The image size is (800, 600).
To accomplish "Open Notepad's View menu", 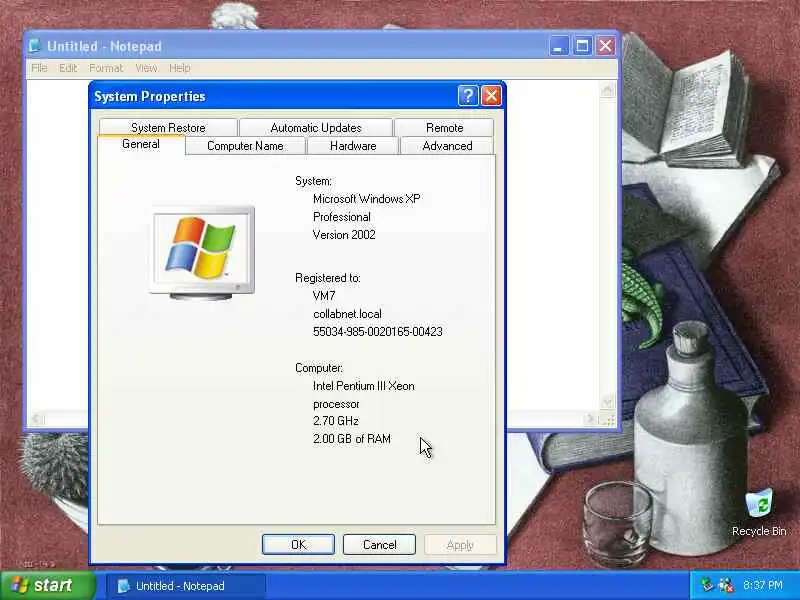I will pyautogui.click(x=146, y=68).
